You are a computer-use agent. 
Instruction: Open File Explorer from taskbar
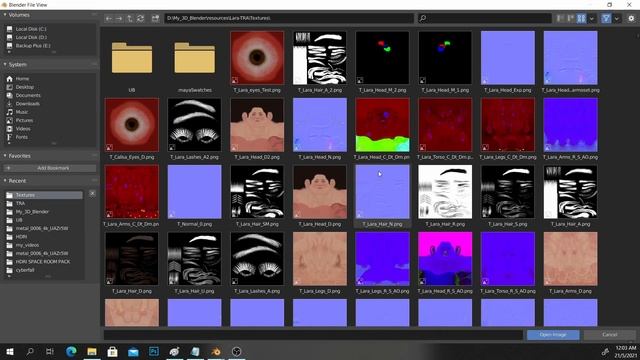click(x=92, y=351)
